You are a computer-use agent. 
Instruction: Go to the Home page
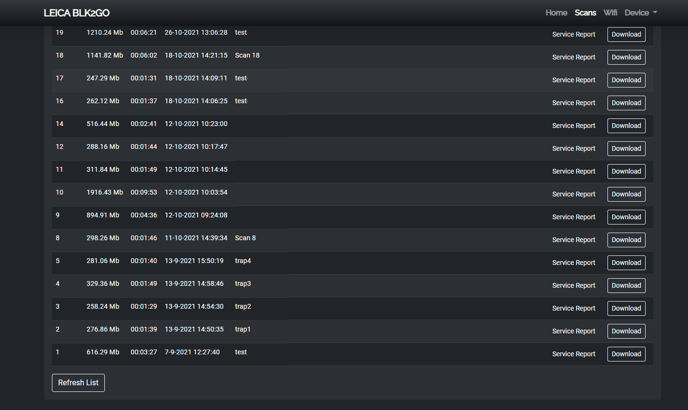pos(556,13)
